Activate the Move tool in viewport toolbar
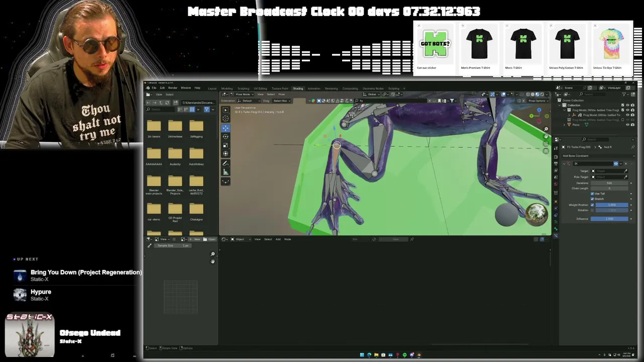Screen dimensions: 644x362 [225, 128]
